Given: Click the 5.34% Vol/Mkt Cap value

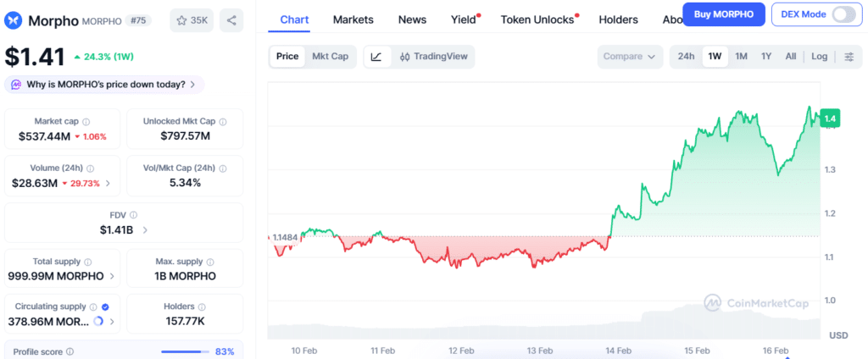Looking at the screenshot, I should [x=185, y=183].
